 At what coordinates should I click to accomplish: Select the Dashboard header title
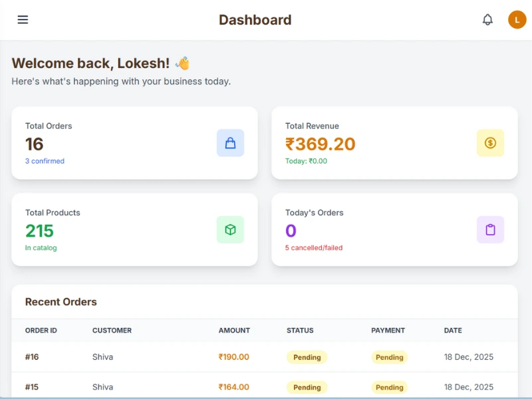[x=255, y=20]
